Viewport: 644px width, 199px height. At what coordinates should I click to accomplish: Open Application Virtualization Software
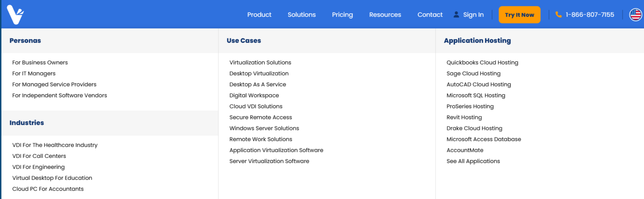276,150
